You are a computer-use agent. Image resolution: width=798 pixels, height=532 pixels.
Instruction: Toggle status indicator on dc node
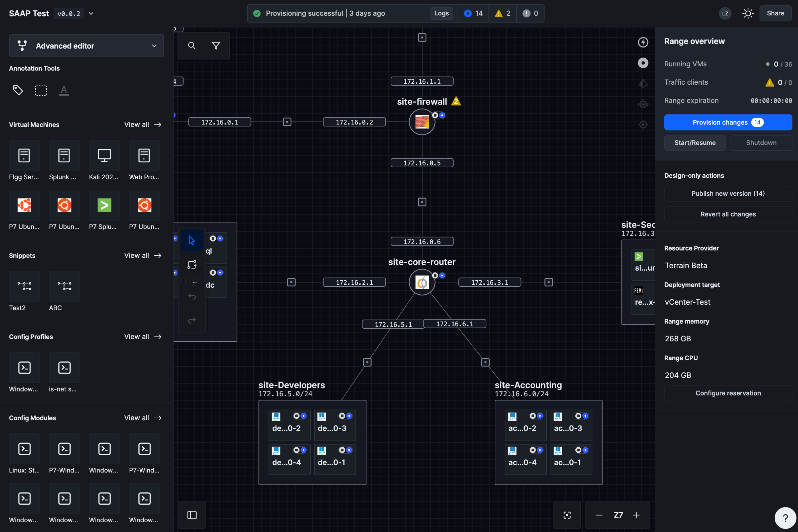[x=216, y=273]
